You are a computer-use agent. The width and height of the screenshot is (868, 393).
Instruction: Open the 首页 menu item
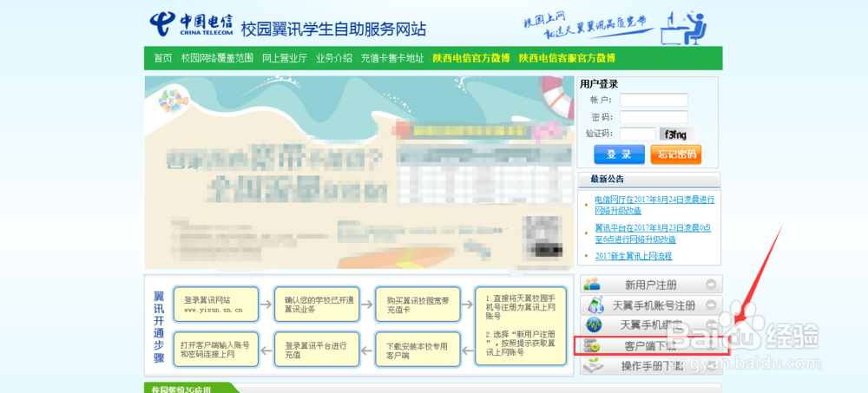point(163,58)
